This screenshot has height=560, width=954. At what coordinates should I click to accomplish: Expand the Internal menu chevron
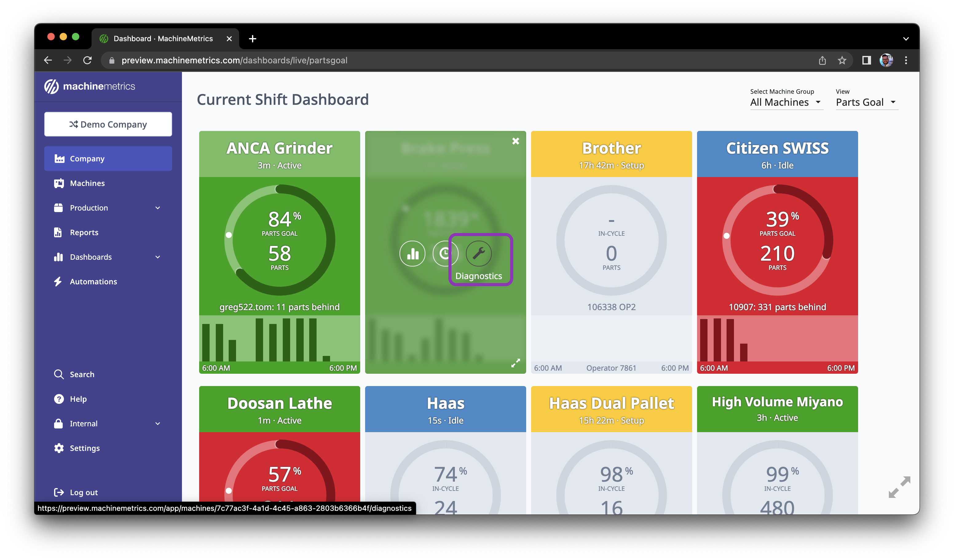click(x=158, y=424)
